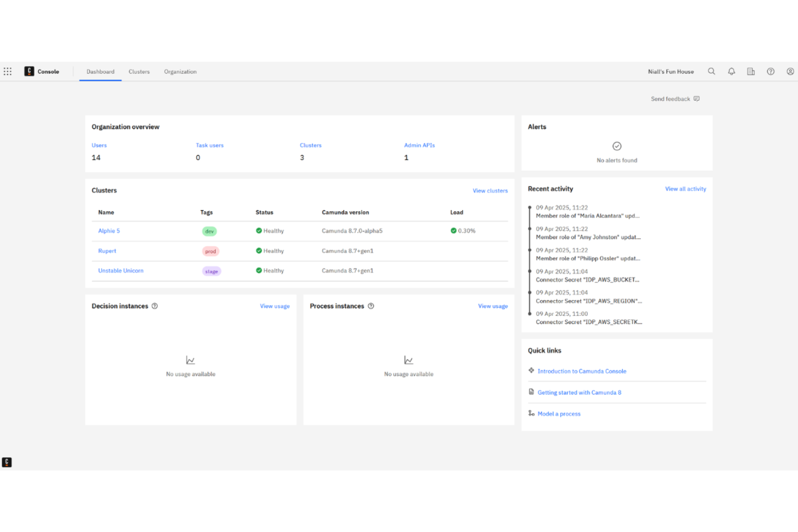Click the Introduction to Camunda Console icon
The height and width of the screenshot is (532, 798).
point(531,370)
